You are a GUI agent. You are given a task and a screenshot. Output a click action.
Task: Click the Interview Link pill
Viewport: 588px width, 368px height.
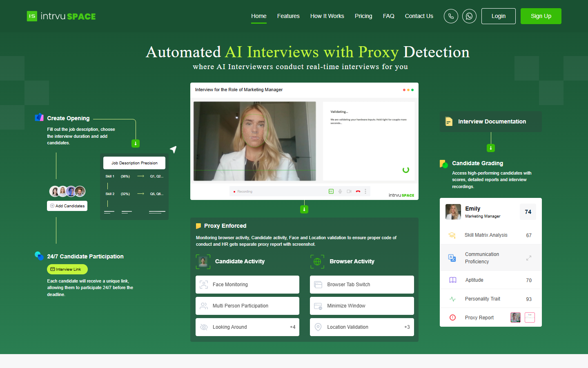[x=67, y=269]
